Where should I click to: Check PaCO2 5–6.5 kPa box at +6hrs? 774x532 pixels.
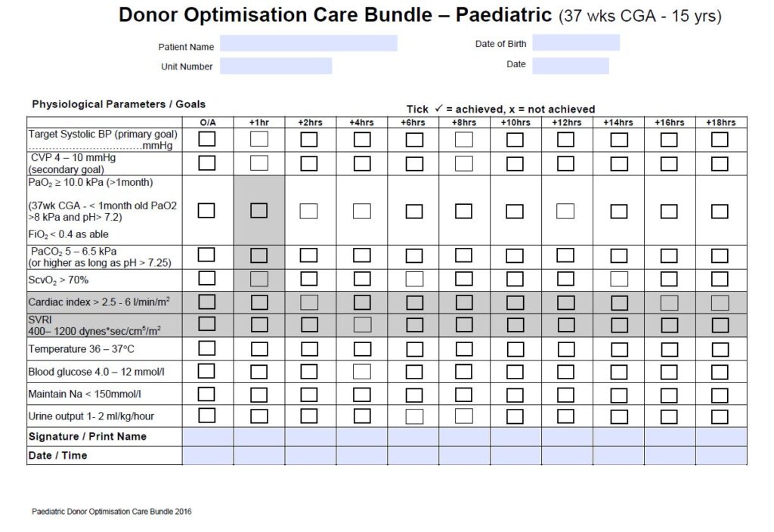pos(414,255)
